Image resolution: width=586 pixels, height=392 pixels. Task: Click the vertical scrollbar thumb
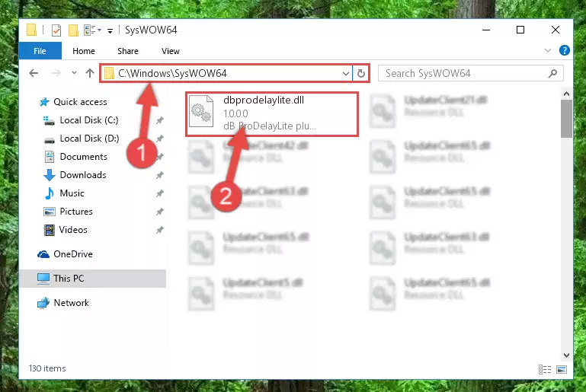pyautogui.click(x=566, y=119)
